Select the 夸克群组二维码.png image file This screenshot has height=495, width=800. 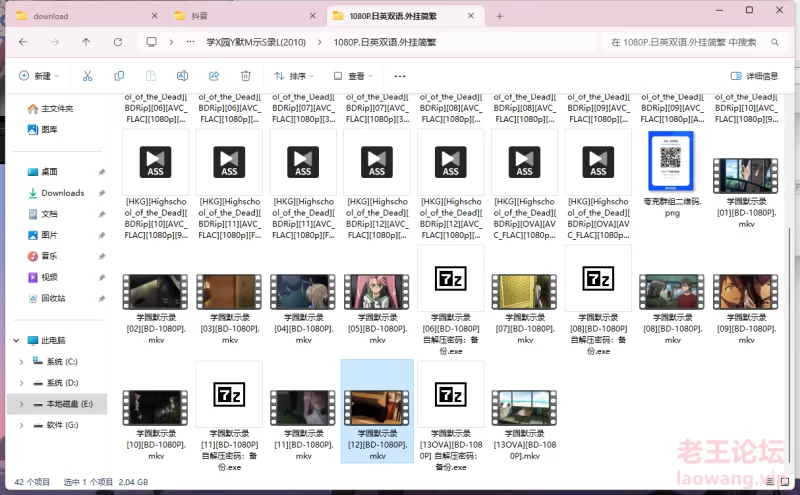[x=671, y=174]
